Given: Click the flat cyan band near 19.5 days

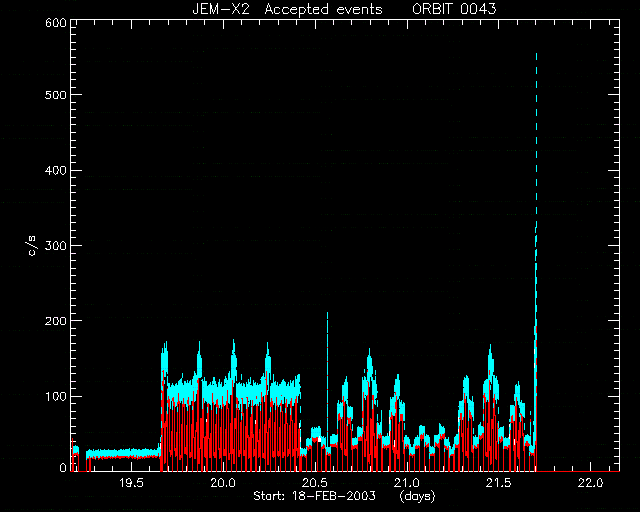Looking at the screenshot, I should click(122, 453).
